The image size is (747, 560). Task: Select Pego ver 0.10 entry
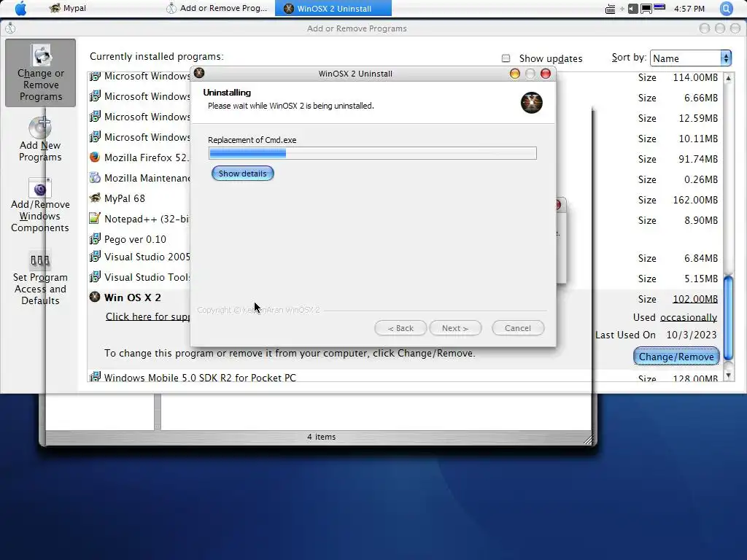click(135, 239)
